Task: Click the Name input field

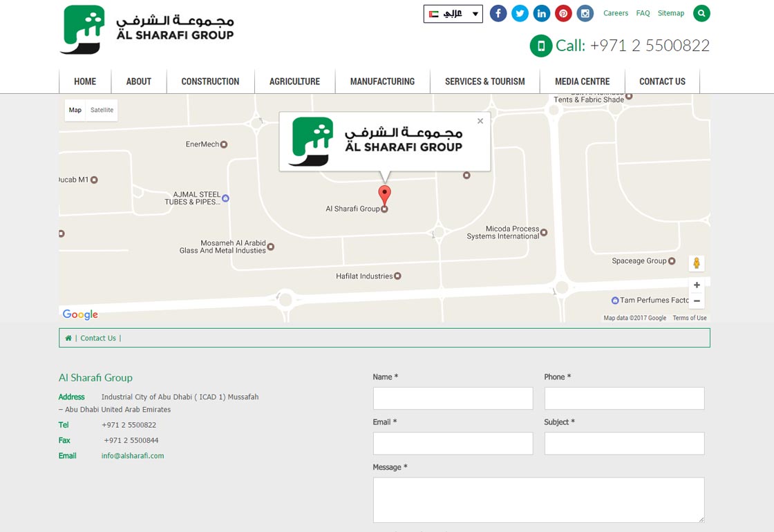Action: pyautogui.click(x=453, y=398)
